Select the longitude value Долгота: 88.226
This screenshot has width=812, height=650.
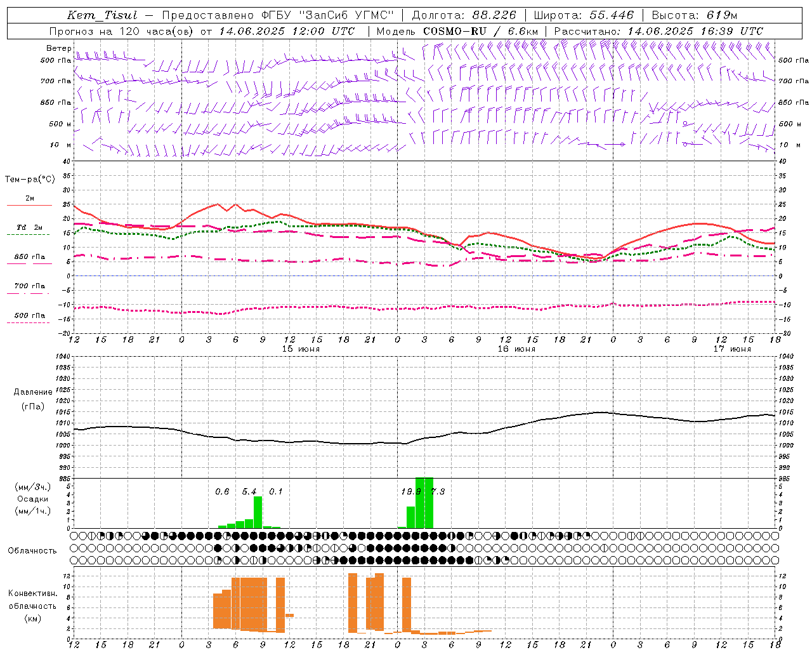click(x=464, y=15)
